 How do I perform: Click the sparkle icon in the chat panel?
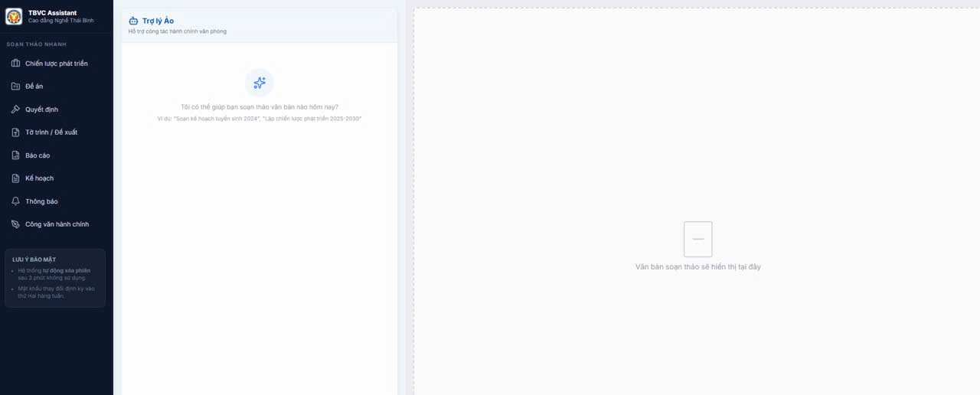(x=259, y=83)
